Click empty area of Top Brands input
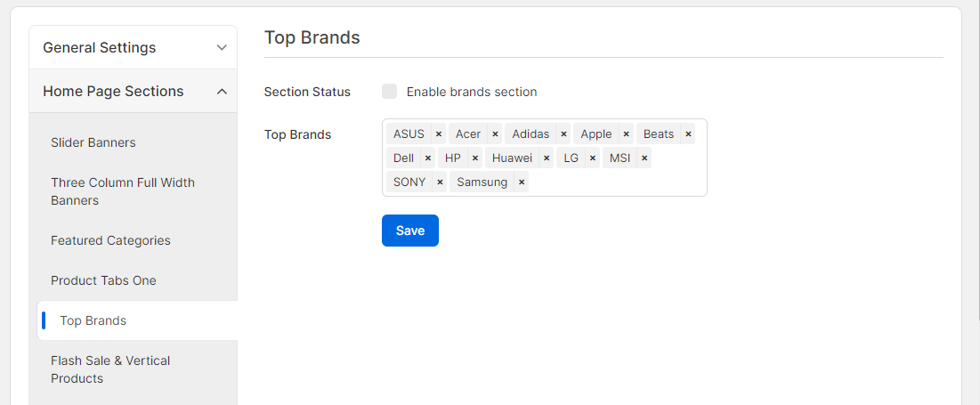Image resolution: width=980 pixels, height=405 pixels. click(614, 182)
